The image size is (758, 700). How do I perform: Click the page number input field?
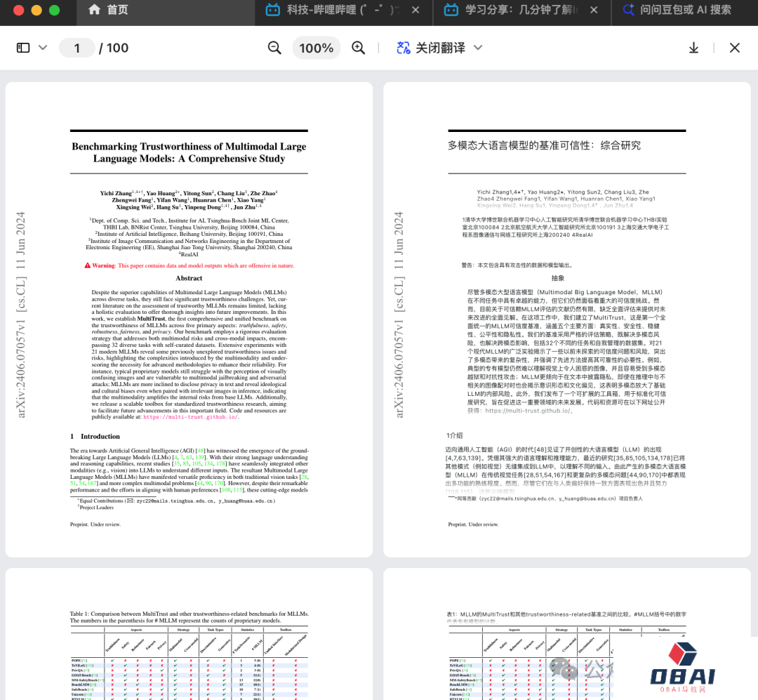click(x=77, y=48)
